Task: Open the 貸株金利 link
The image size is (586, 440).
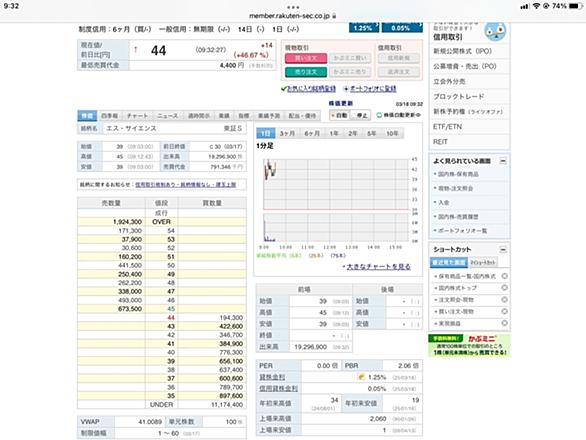Action: [x=272, y=377]
